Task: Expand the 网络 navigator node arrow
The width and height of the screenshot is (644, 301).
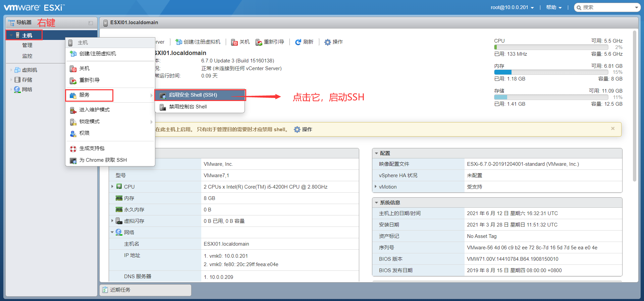Action: pyautogui.click(x=11, y=89)
